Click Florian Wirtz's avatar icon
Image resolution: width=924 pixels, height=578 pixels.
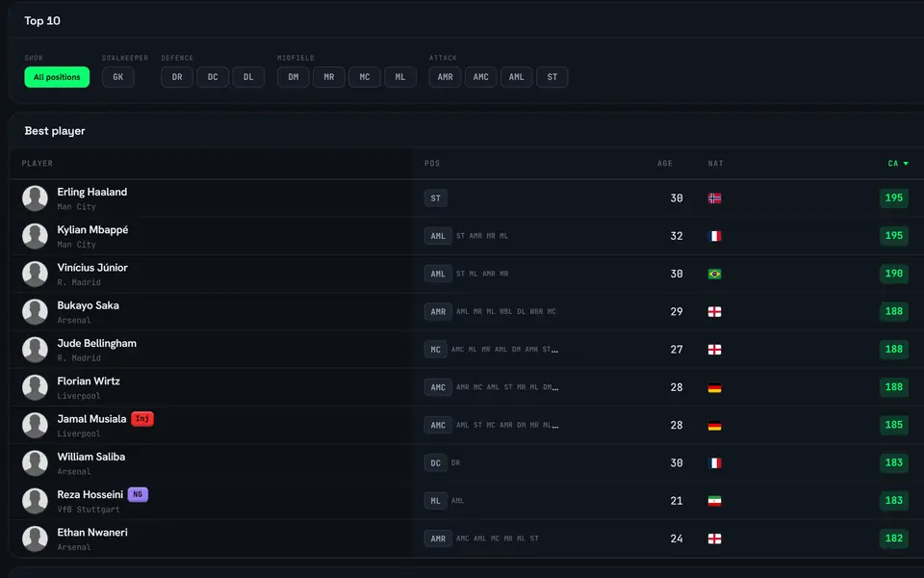coord(35,387)
